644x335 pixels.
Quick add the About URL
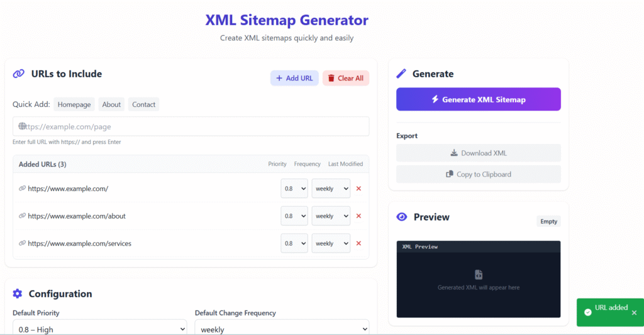pos(111,104)
